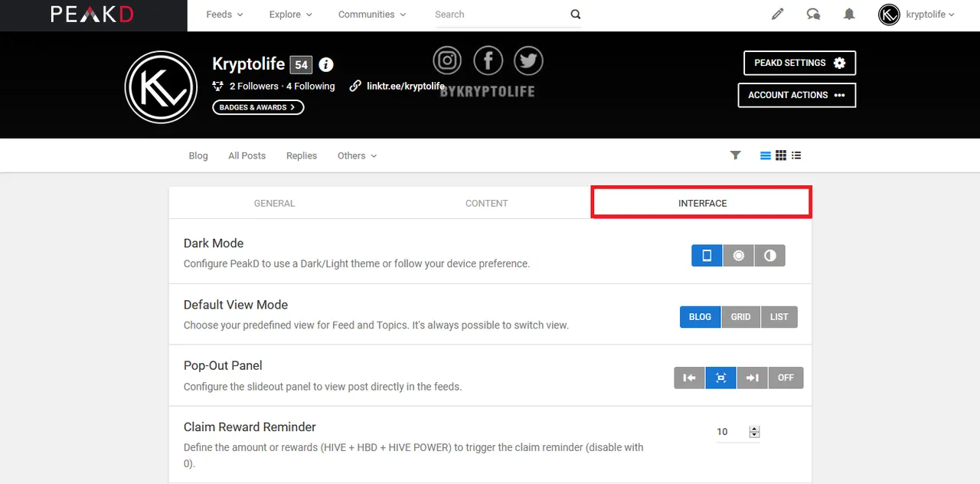Set default view mode to LIST
Viewport: 980px width, 484px height.
[779, 317]
